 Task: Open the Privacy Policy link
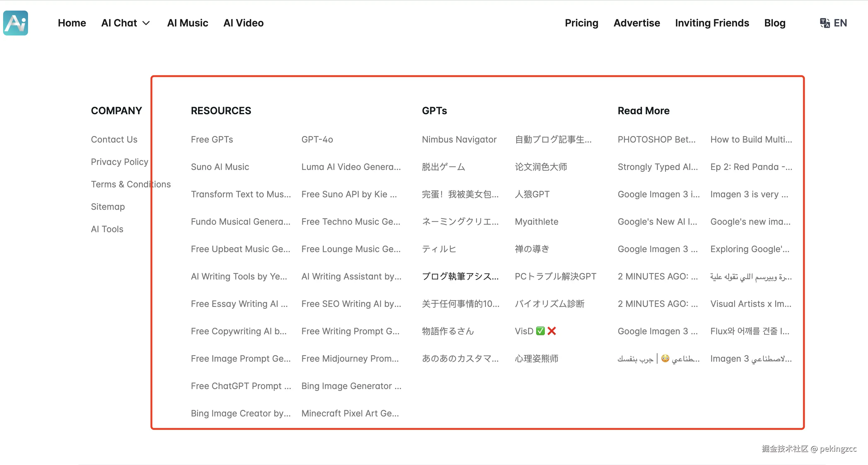point(119,162)
